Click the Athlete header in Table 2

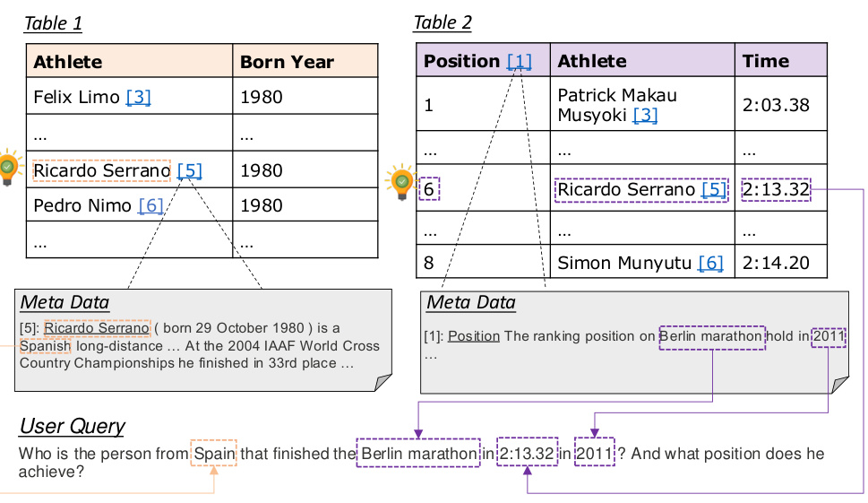(x=642, y=60)
